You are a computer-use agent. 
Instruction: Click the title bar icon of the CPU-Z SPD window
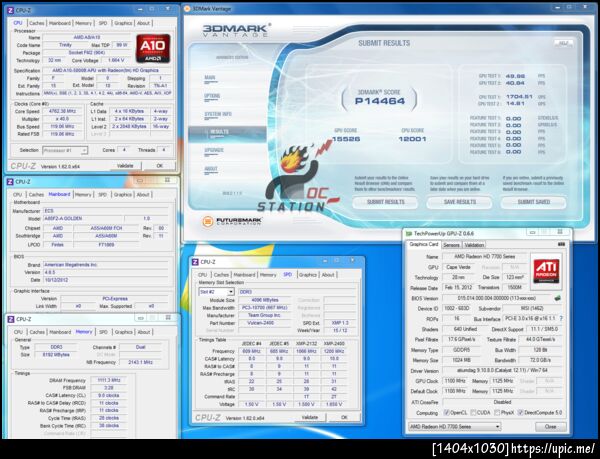(x=195, y=262)
